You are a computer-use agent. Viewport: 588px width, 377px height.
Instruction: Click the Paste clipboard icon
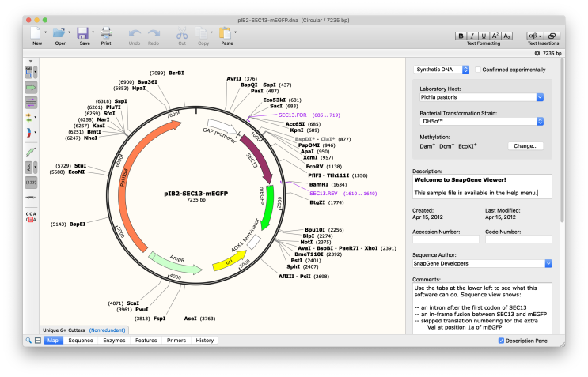(226, 33)
